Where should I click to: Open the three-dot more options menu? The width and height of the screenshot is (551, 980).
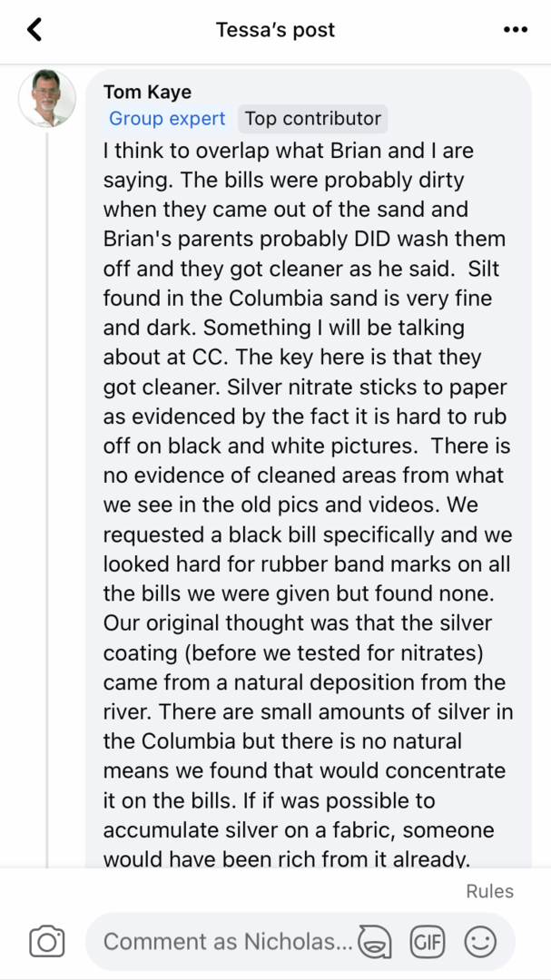pos(516,29)
